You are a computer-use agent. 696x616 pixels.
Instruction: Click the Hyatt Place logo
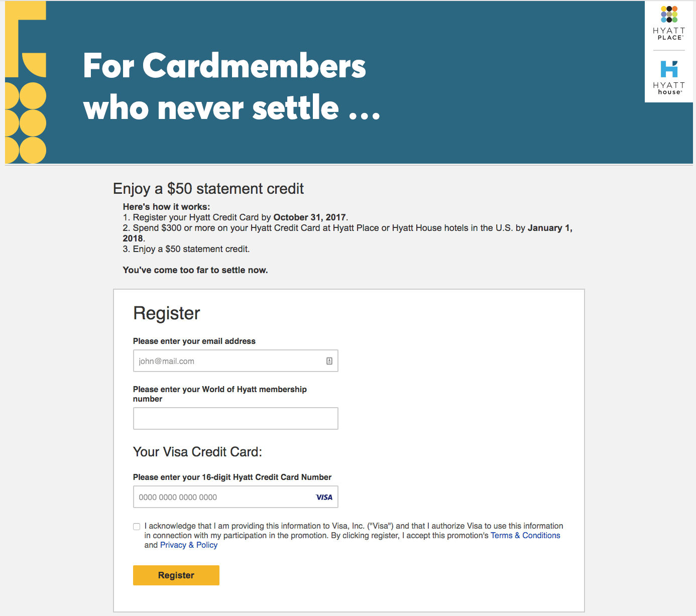click(x=669, y=23)
